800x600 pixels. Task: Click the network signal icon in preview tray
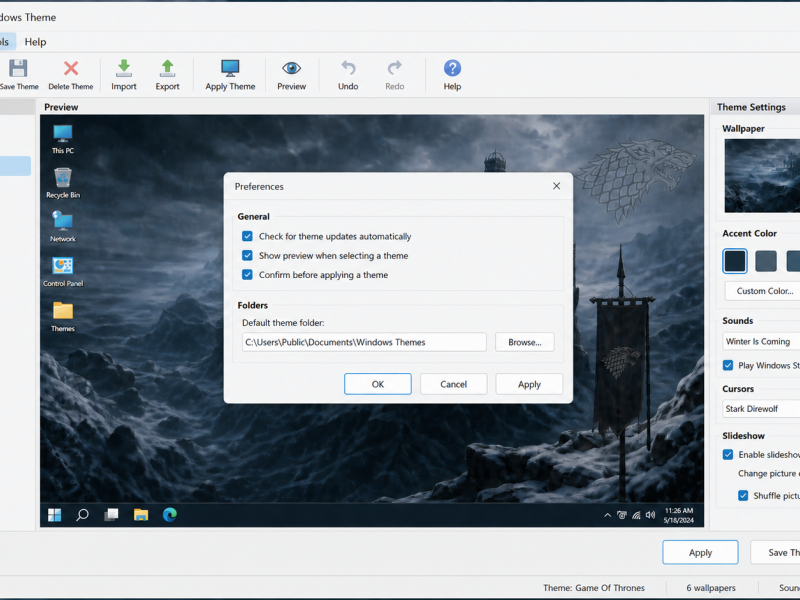(x=636, y=515)
